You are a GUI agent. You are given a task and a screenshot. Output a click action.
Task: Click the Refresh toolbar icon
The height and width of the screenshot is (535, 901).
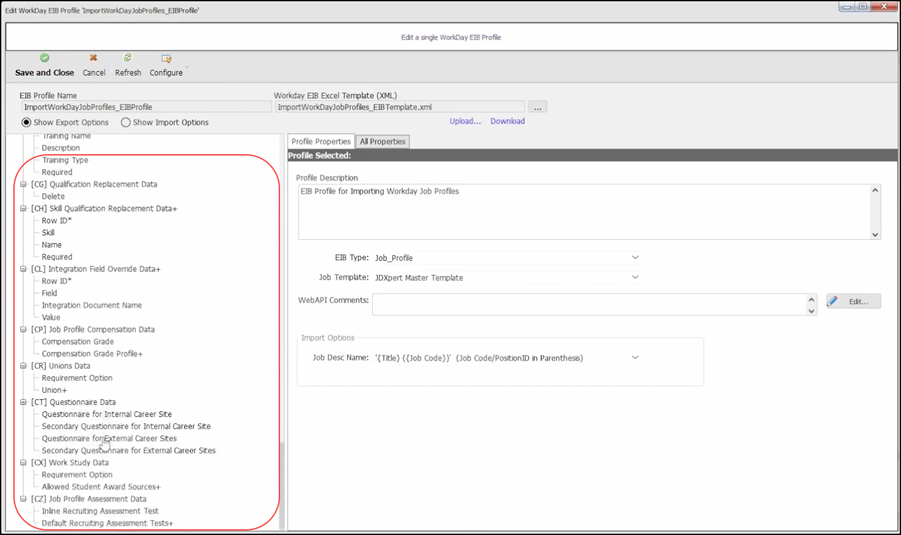click(x=128, y=59)
